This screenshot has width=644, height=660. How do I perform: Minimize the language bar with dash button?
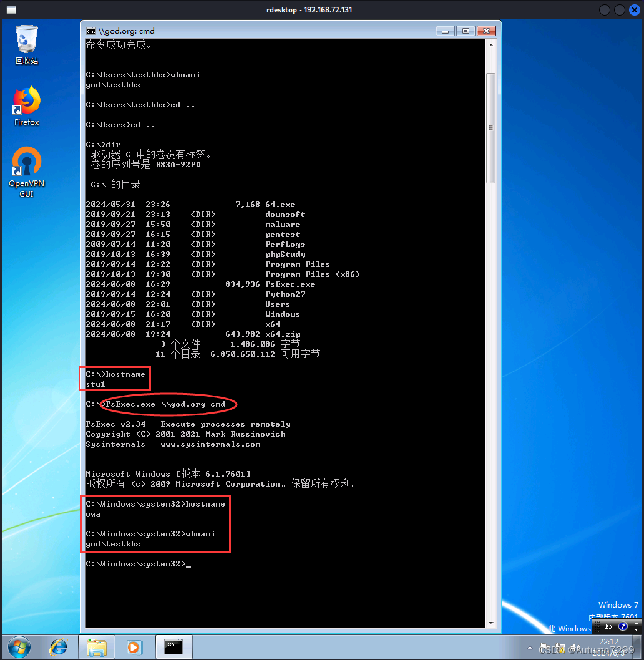[x=636, y=623]
